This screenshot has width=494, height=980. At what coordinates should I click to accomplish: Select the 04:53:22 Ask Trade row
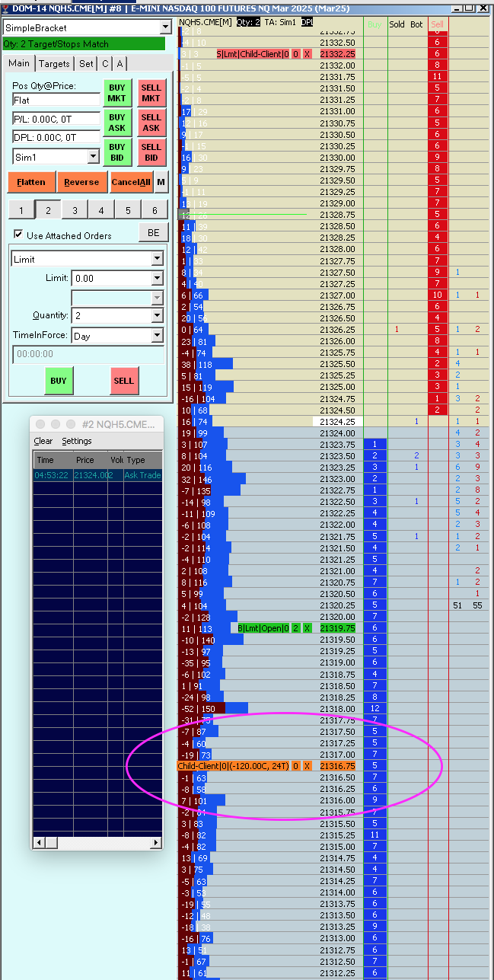[98, 475]
